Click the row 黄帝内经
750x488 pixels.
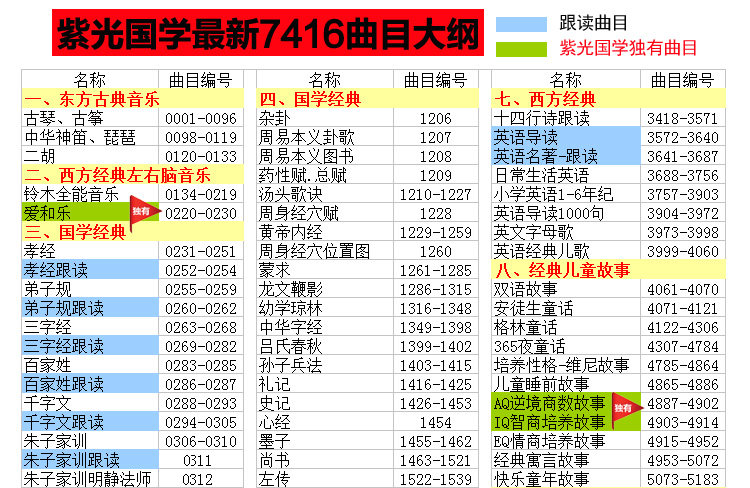tap(367, 232)
